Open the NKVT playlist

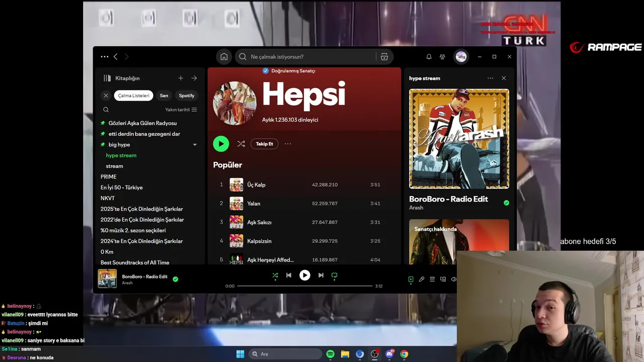pyautogui.click(x=108, y=198)
